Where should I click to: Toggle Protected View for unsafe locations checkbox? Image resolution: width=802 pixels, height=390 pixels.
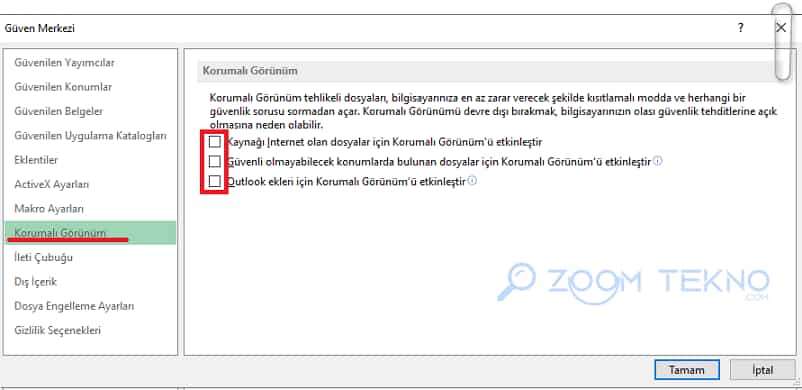pyautogui.click(x=215, y=162)
